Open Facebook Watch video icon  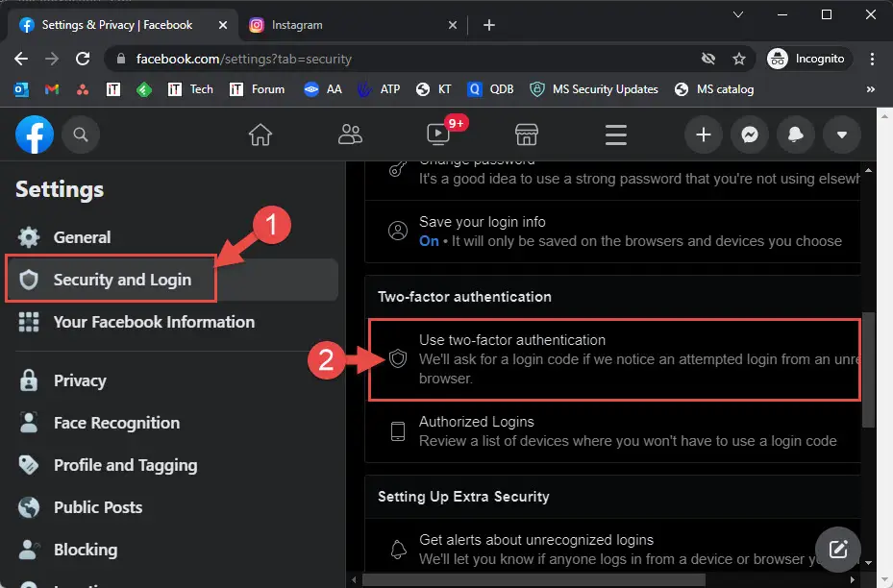click(x=438, y=135)
